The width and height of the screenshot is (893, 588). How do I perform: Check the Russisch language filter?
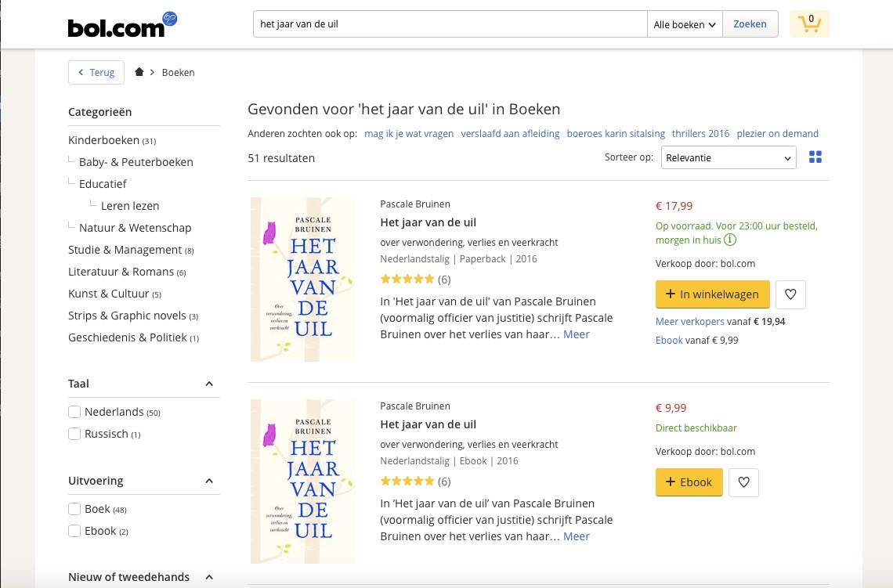(x=75, y=434)
